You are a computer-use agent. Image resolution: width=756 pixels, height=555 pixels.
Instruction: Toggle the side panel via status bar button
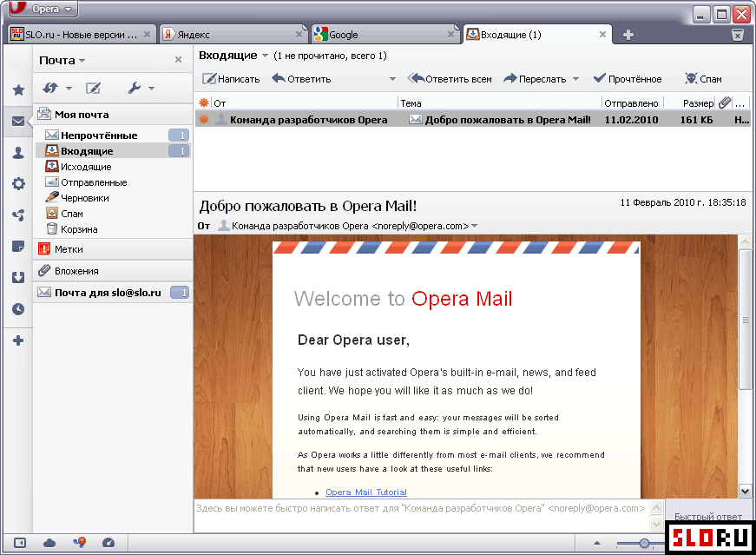click(20, 543)
